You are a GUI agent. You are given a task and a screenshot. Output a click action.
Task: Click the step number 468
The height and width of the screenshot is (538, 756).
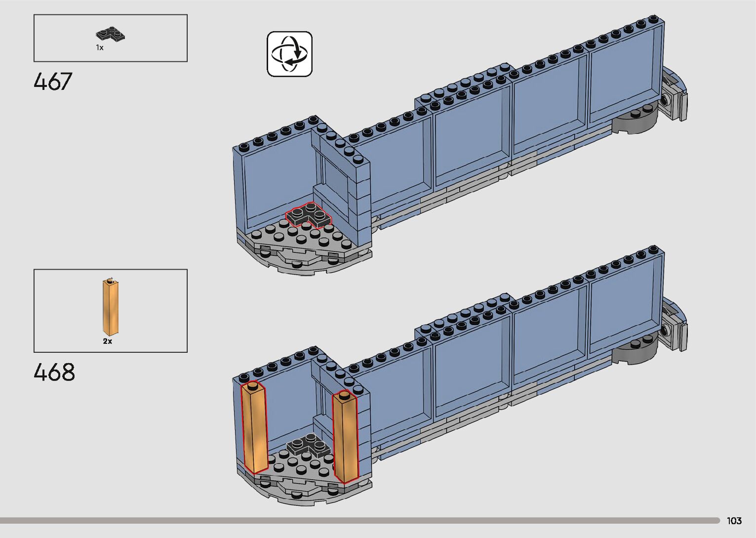[54, 372]
